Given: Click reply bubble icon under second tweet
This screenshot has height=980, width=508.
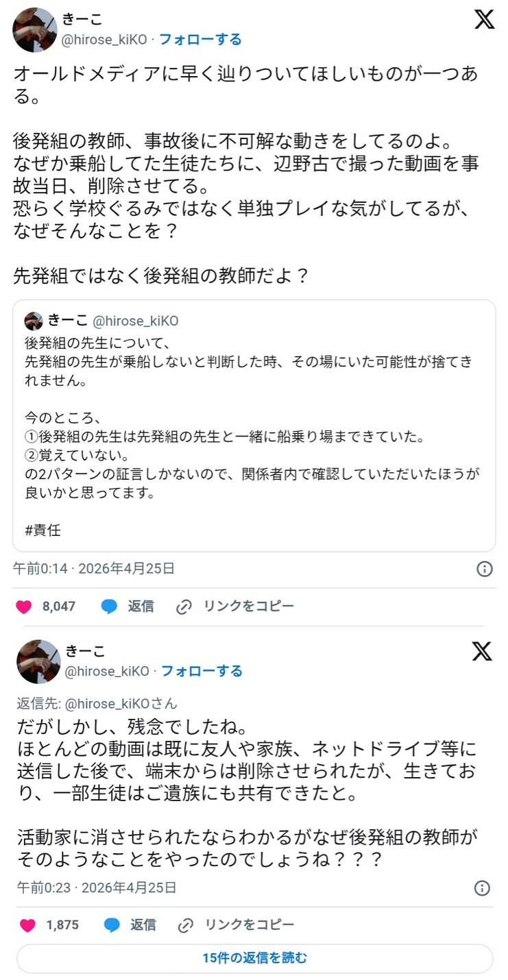Looking at the screenshot, I should (x=112, y=925).
